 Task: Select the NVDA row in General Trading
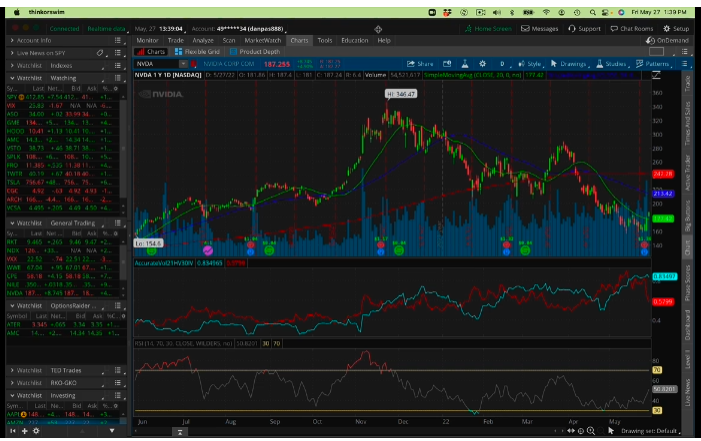click(63, 293)
